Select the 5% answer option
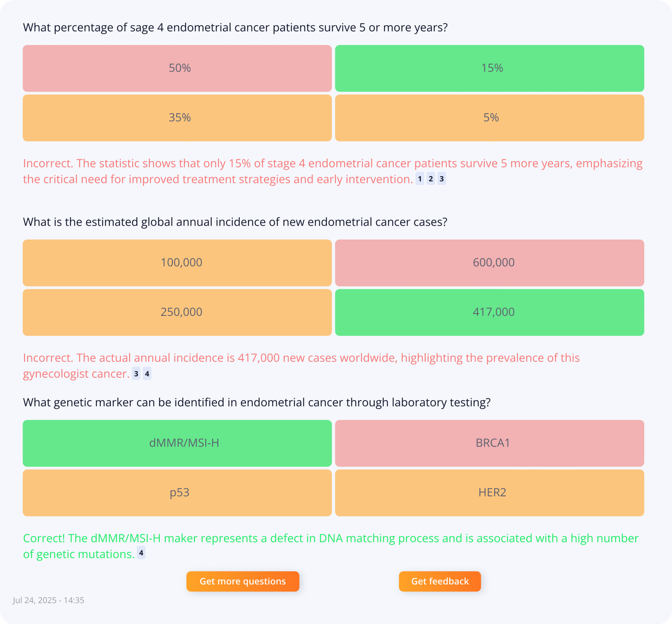Image resolution: width=672 pixels, height=624 pixels. tap(489, 118)
